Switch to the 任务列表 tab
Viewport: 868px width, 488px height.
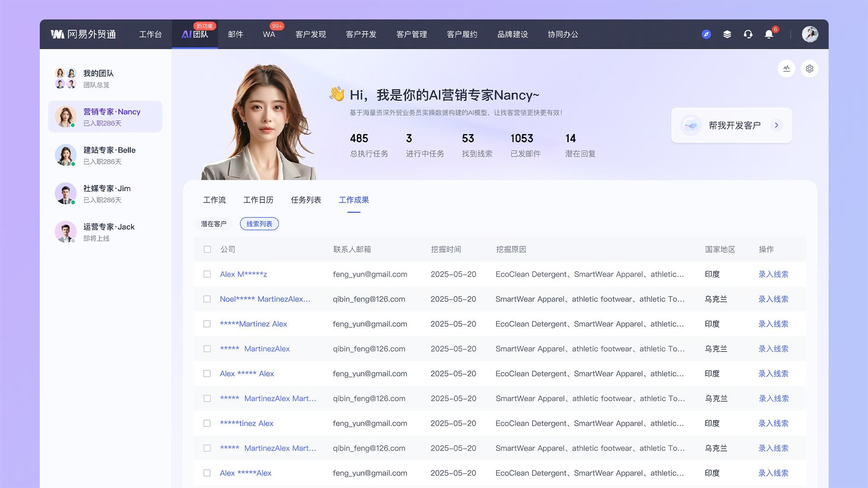[x=306, y=200]
